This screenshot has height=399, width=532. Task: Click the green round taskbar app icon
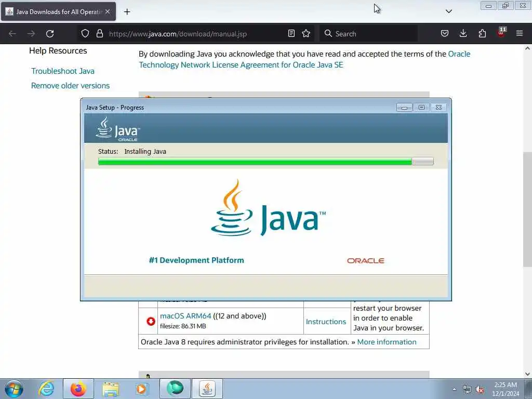[x=175, y=389]
